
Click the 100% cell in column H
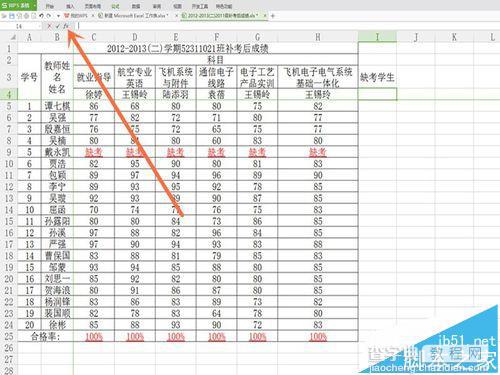tap(318, 336)
